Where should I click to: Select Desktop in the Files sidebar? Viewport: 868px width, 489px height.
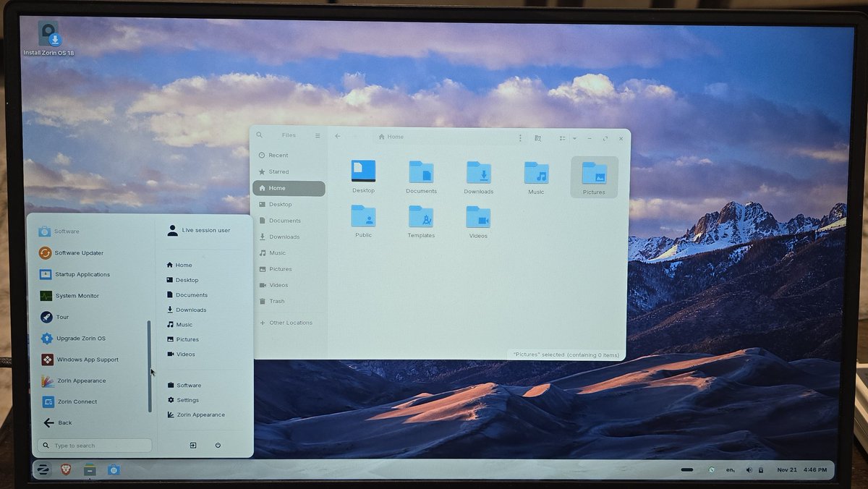(289, 204)
